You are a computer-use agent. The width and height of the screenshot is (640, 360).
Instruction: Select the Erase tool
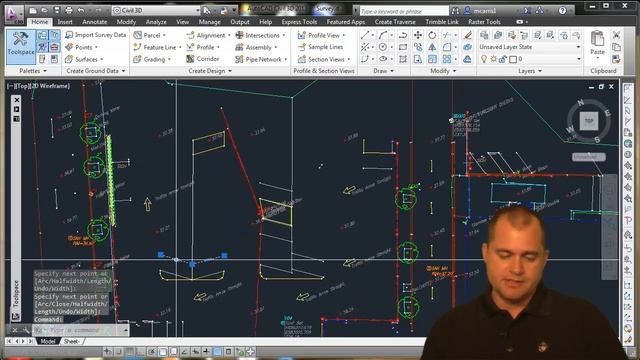[467, 36]
